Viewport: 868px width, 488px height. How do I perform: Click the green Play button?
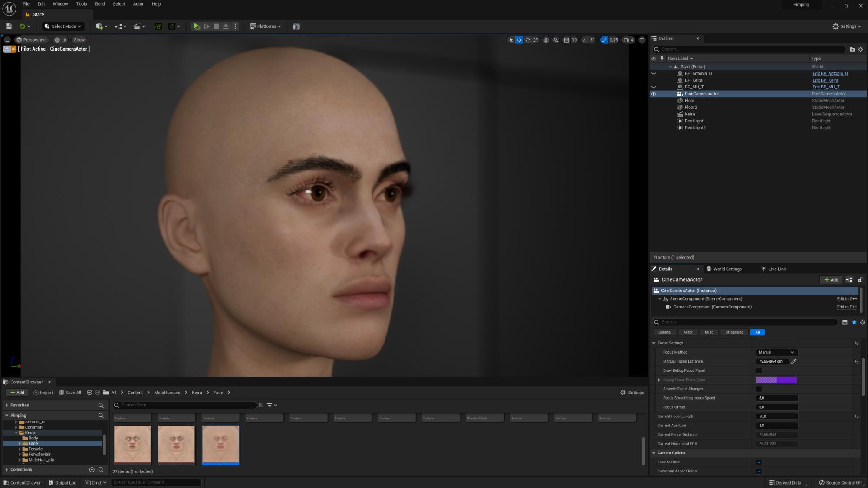pos(197,26)
